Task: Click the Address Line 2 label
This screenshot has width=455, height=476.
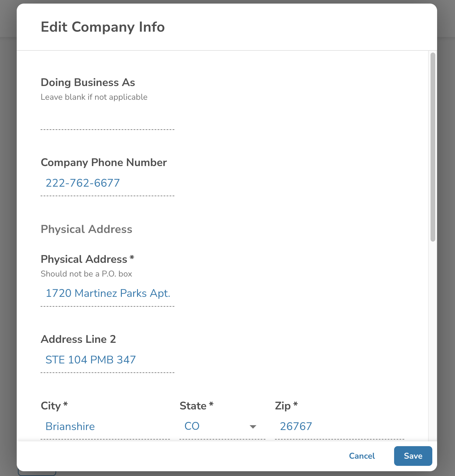Action: tap(78, 339)
